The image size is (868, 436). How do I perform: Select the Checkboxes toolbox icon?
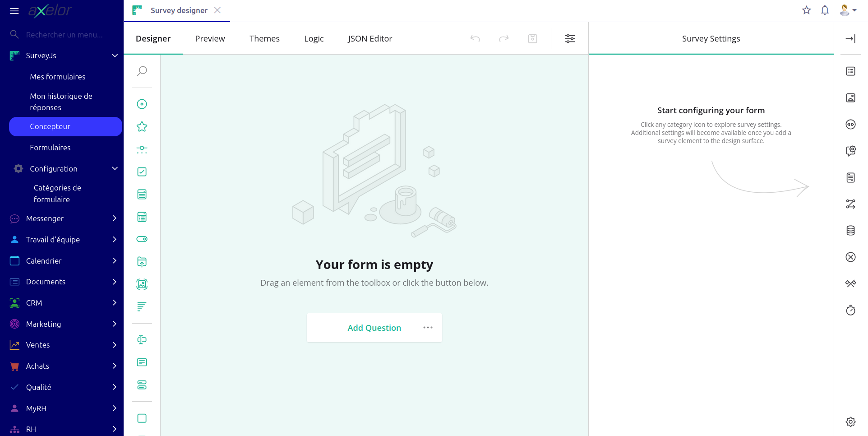point(142,172)
